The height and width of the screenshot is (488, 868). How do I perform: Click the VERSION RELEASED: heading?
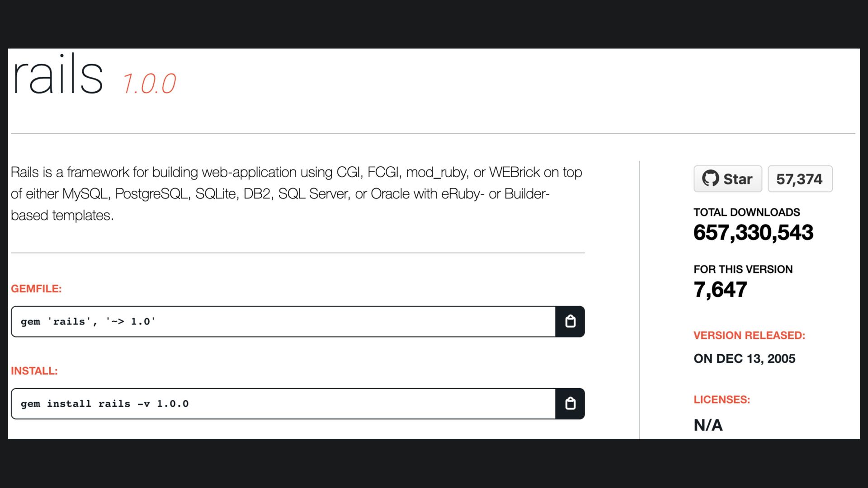pos(750,336)
